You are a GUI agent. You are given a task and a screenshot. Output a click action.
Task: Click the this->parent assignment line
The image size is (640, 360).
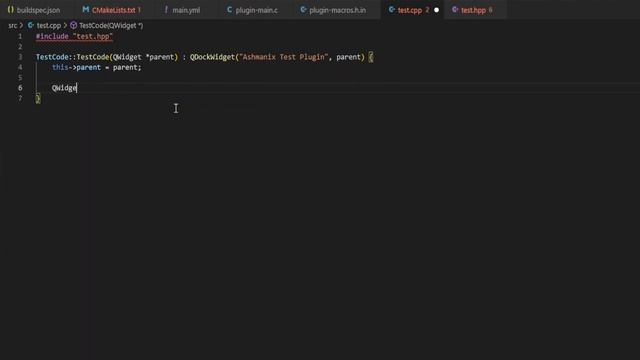(97, 67)
